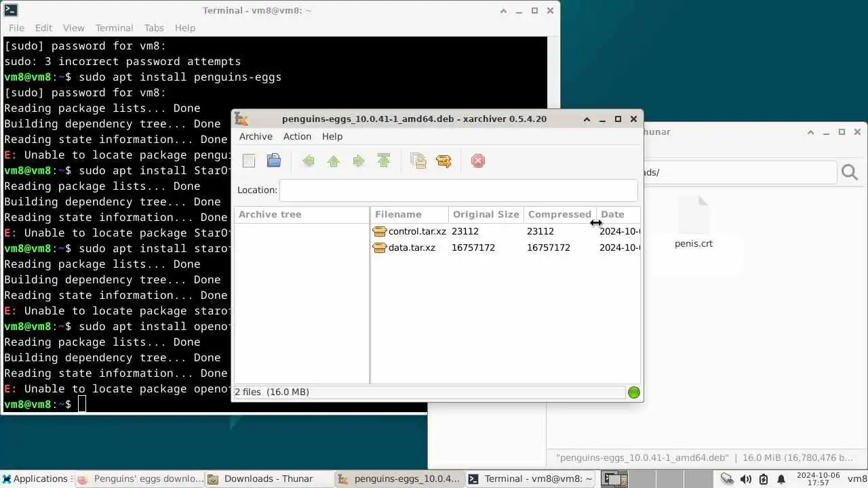The height and width of the screenshot is (488, 868).
Task: Click the volume speaker tray icon
Action: pos(745,479)
